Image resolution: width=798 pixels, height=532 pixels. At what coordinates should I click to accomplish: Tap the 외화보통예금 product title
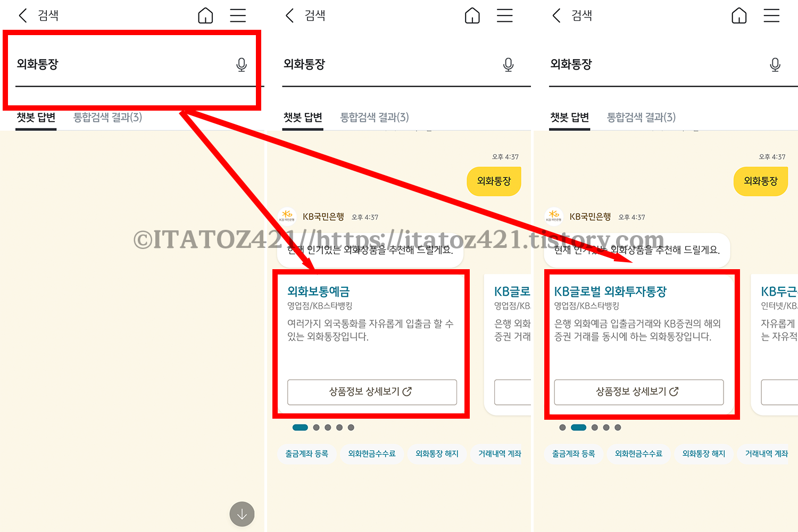pyautogui.click(x=318, y=292)
